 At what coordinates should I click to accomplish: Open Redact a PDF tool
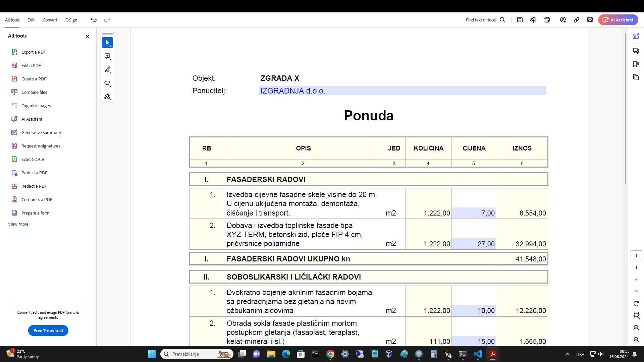click(34, 186)
